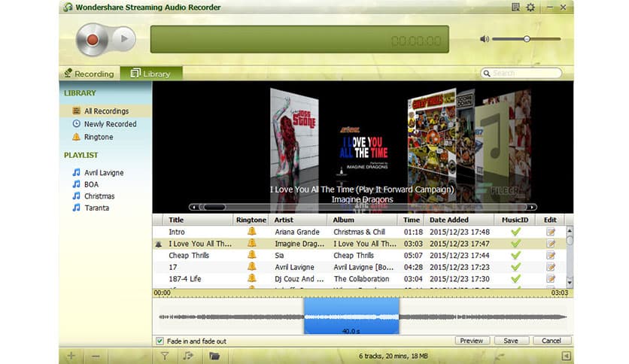
Task: Select the Cheap Thrills album cover
Action: click(432, 135)
